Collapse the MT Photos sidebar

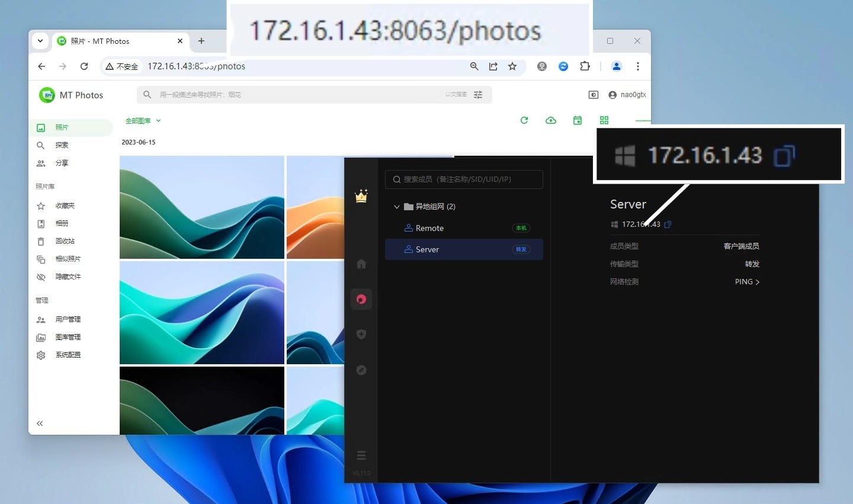coord(40,423)
